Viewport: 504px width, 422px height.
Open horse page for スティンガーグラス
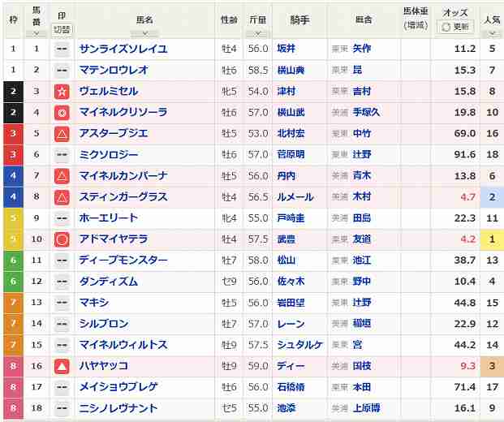[123, 197]
